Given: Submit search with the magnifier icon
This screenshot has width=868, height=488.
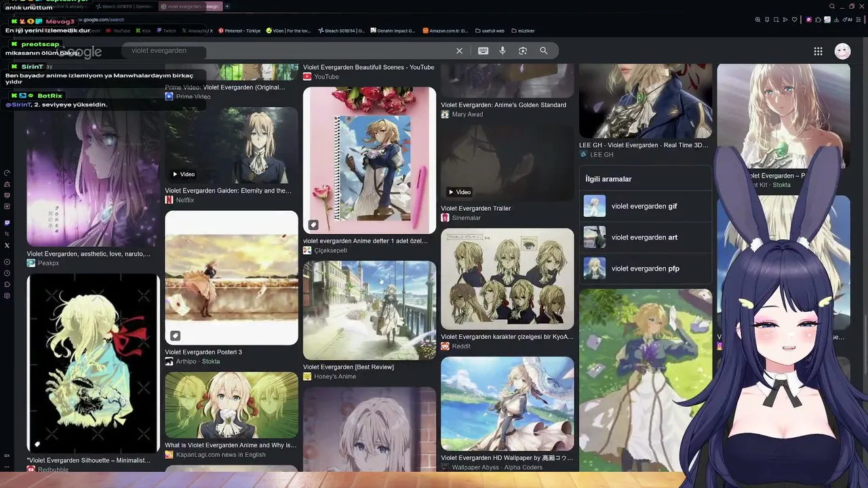Looking at the screenshot, I should click(x=544, y=51).
